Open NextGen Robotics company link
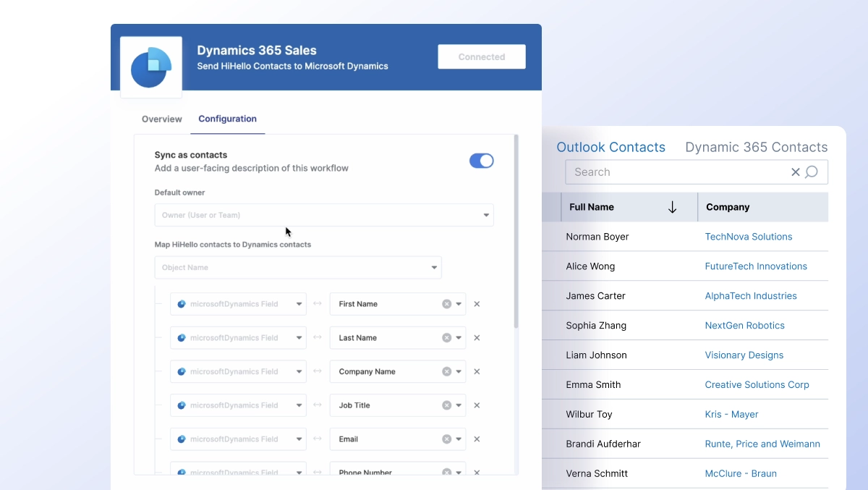Screen dimensions: 868x490 (x=745, y=326)
